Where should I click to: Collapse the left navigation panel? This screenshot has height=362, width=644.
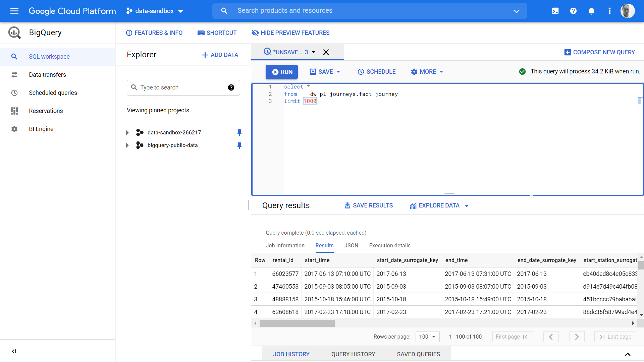pyautogui.click(x=14, y=351)
